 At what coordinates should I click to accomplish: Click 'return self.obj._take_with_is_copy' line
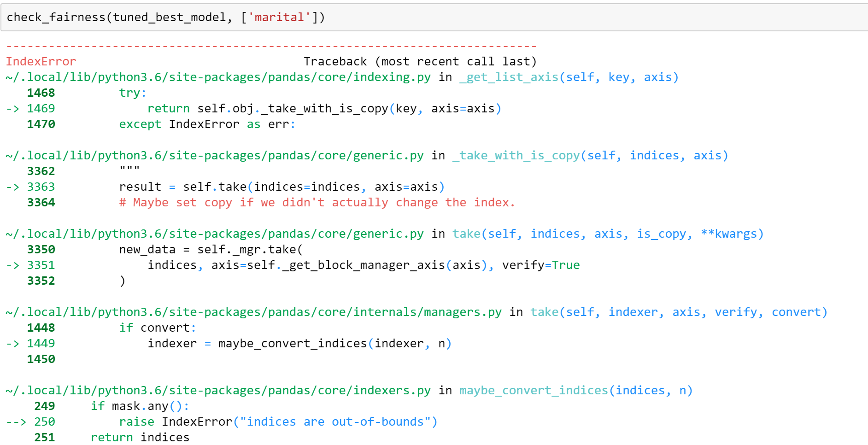(x=324, y=109)
